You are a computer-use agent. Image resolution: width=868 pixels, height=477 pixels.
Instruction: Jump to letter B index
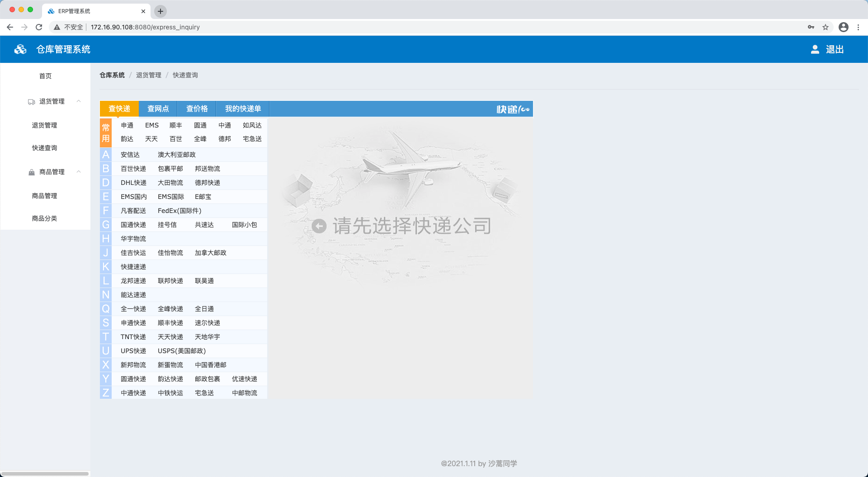pyautogui.click(x=105, y=169)
